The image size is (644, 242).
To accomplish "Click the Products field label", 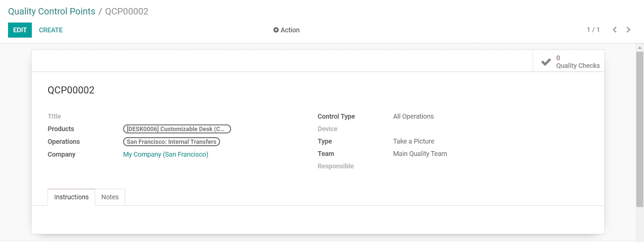I will click(61, 129).
